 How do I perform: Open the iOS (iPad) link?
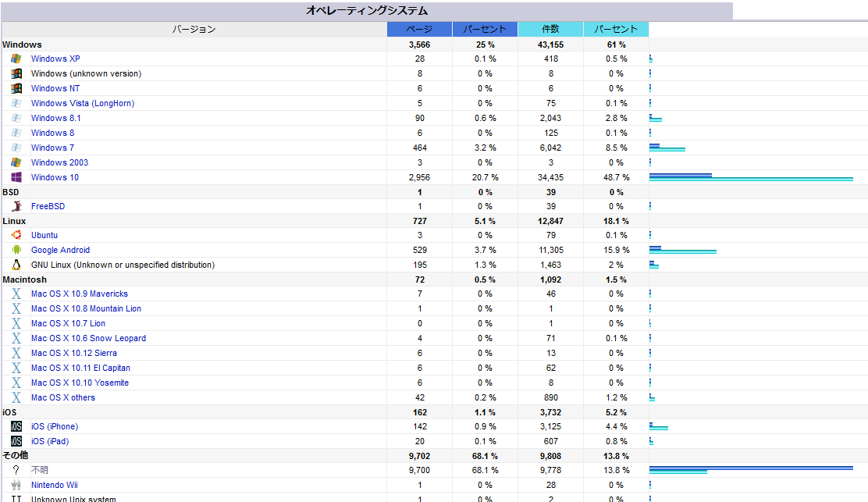tap(49, 441)
